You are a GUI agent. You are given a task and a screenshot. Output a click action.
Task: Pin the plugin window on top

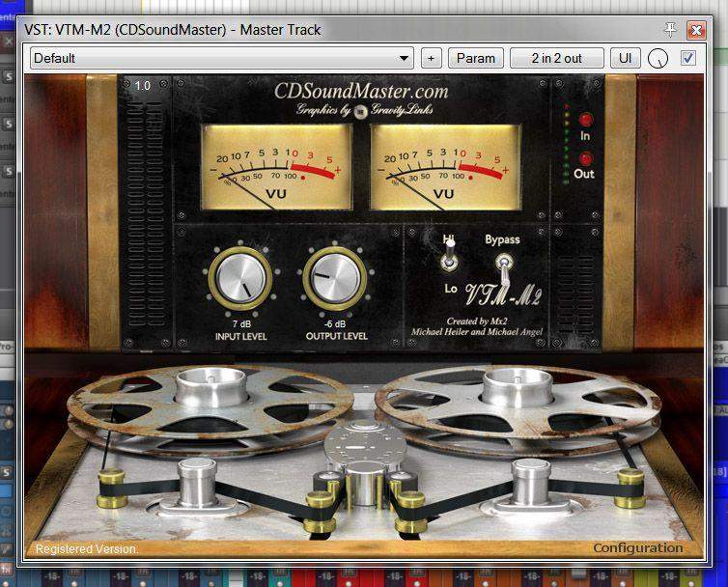pos(670,30)
